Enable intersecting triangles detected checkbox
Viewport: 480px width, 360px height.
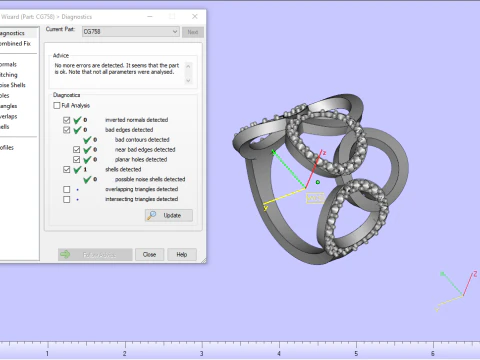coord(67,199)
